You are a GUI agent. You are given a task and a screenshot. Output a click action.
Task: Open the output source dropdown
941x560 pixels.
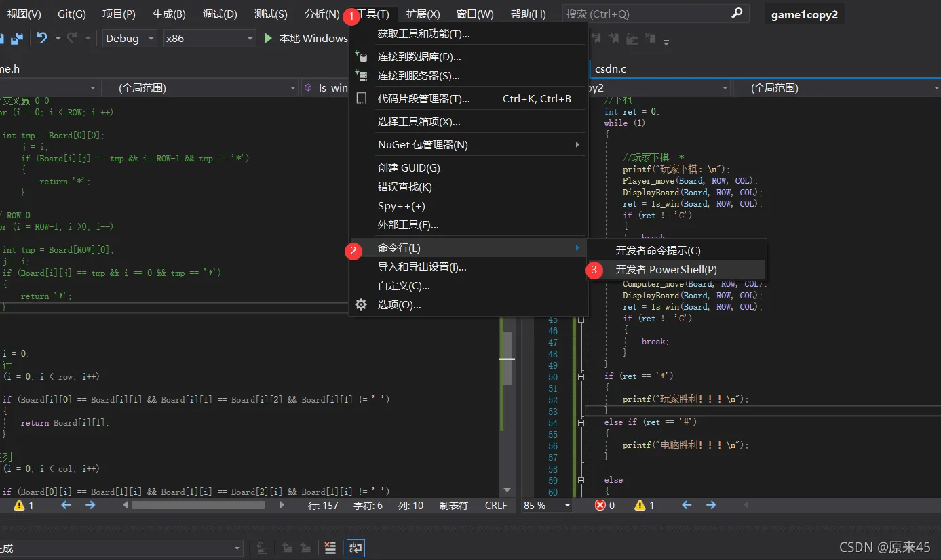pos(121,548)
